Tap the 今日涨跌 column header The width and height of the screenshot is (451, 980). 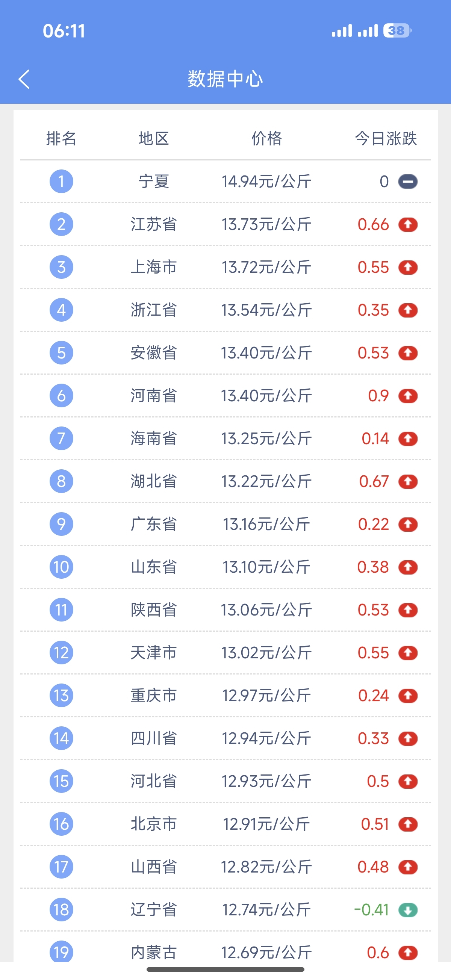coord(386,138)
